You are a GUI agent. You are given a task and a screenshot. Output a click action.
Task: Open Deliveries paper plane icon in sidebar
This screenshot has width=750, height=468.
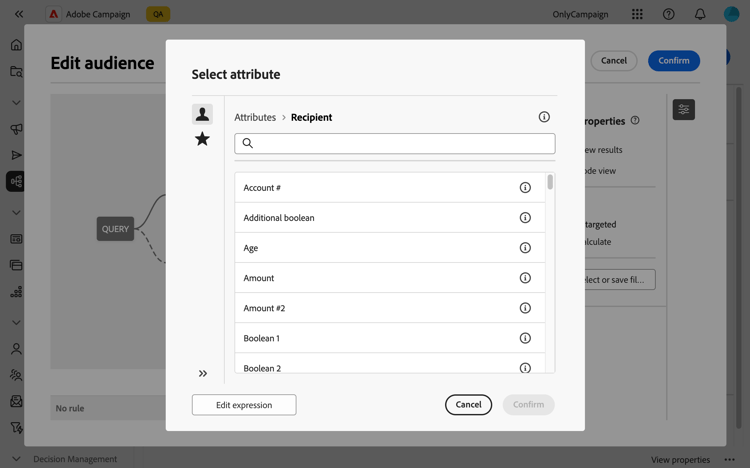[x=16, y=155]
